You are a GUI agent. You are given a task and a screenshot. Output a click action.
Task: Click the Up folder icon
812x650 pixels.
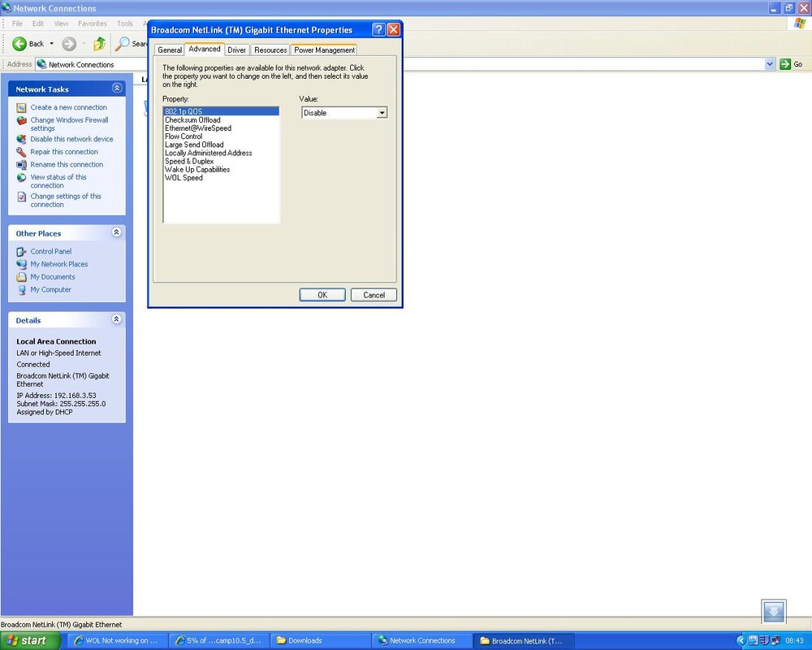pyautogui.click(x=99, y=44)
